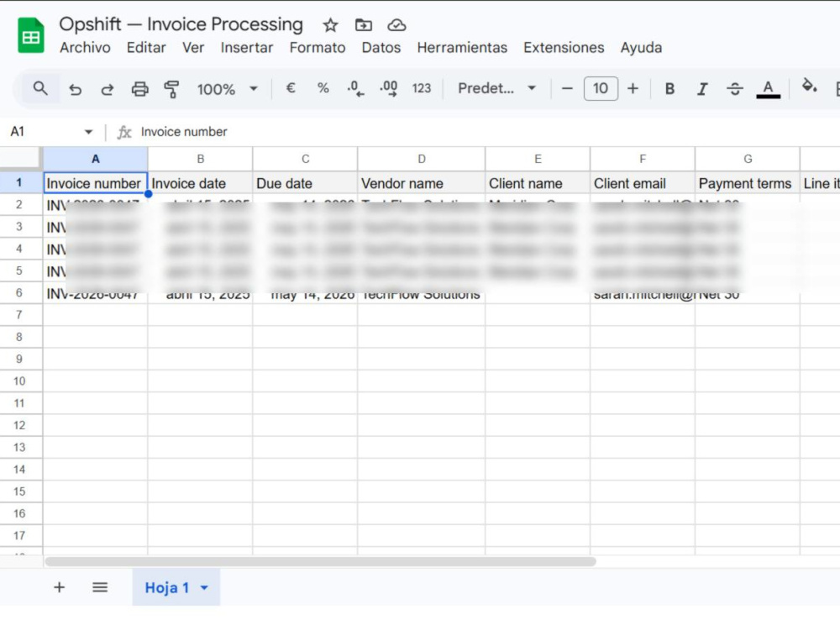
Task: Open the Editar menu
Action: point(146,48)
